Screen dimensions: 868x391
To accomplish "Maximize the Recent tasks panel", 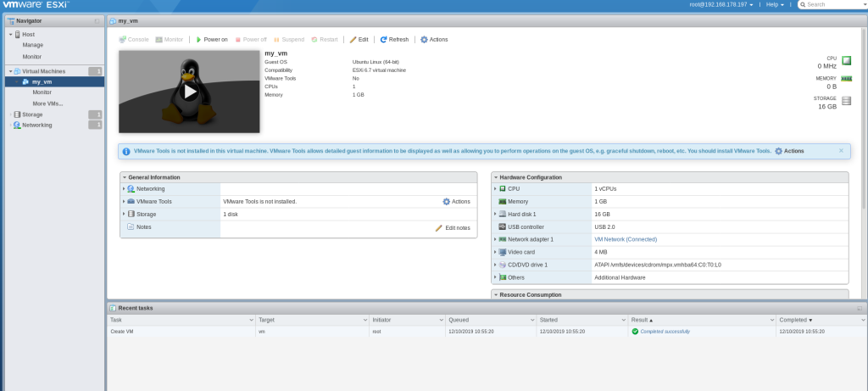I will (x=860, y=308).
